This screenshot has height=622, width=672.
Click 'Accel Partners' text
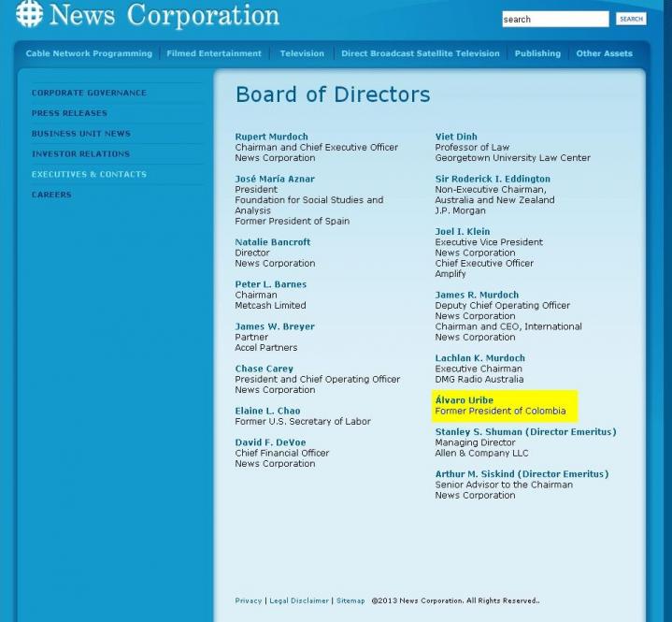[266, 348]
